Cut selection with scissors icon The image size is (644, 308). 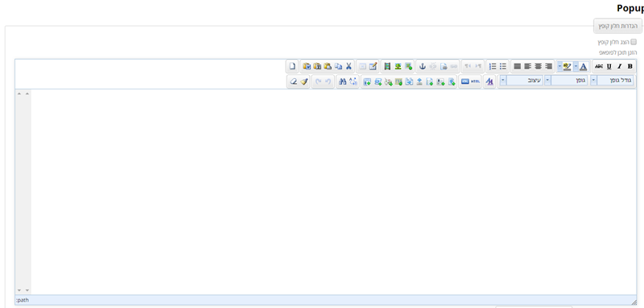click(x=349, y=66)
